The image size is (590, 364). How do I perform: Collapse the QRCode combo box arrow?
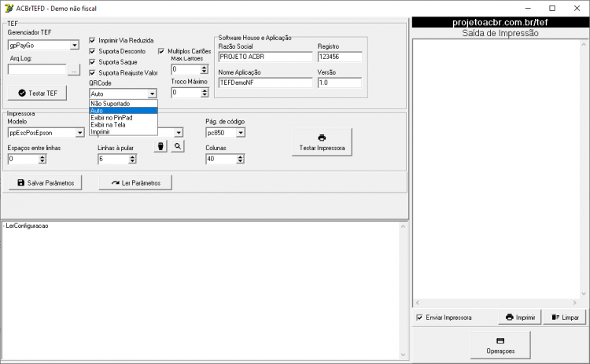click(x=152, y=94)
